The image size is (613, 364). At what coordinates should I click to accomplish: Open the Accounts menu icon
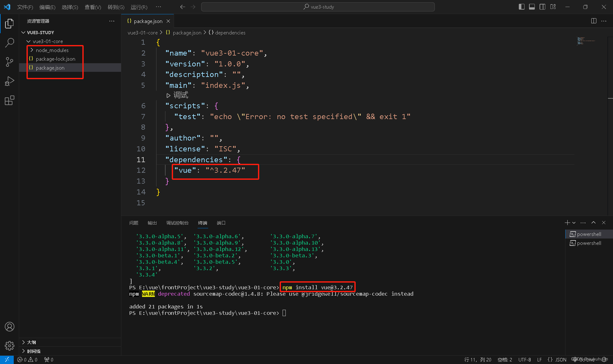[10, 327]
